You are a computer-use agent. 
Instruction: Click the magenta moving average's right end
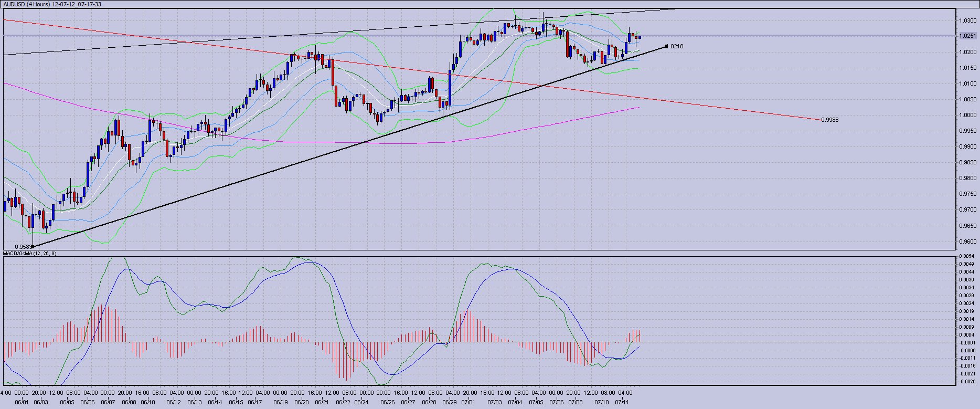pyautogui.click(x=638, y=108)
